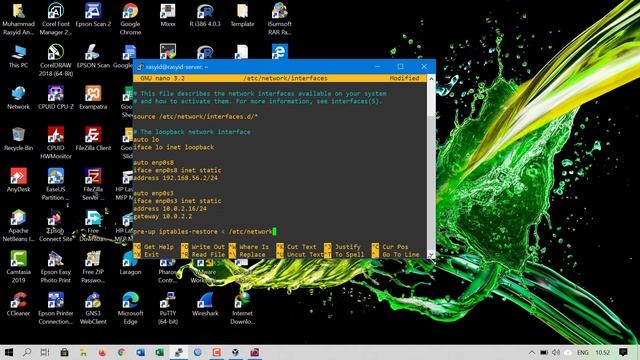Launch Apache NetBeans shortcut
The image size is (640, 360).
click(x=18, y=225)
